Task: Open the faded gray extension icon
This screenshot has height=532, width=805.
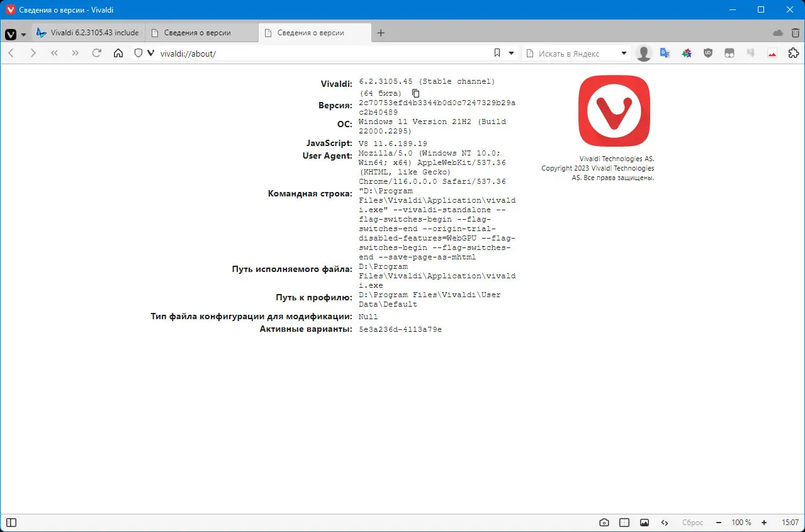Action: click(x=751, y=54)
